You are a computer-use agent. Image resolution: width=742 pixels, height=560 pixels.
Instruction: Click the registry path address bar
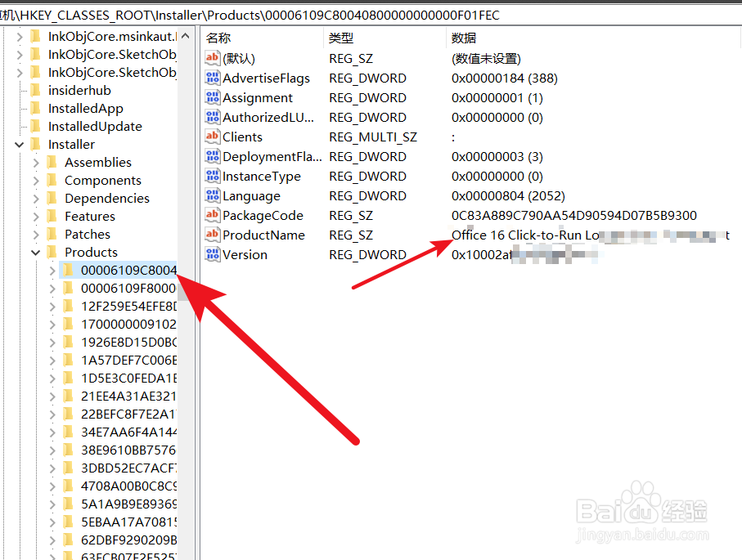tap(371, 16)
